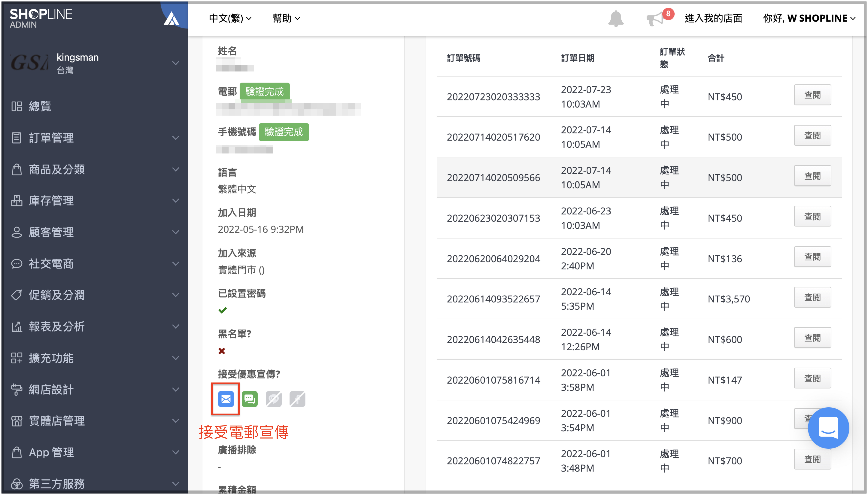
Task: Click the App 管理 bag icon
Action: click(x=16, y=452)
